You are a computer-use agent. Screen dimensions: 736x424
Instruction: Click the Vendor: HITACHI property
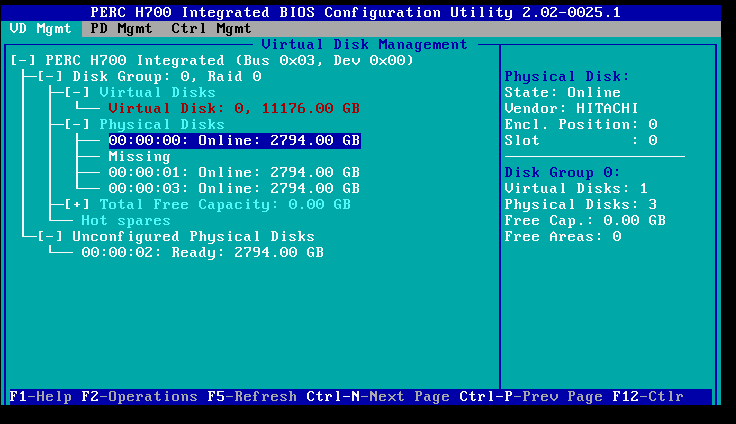point(571,108)
